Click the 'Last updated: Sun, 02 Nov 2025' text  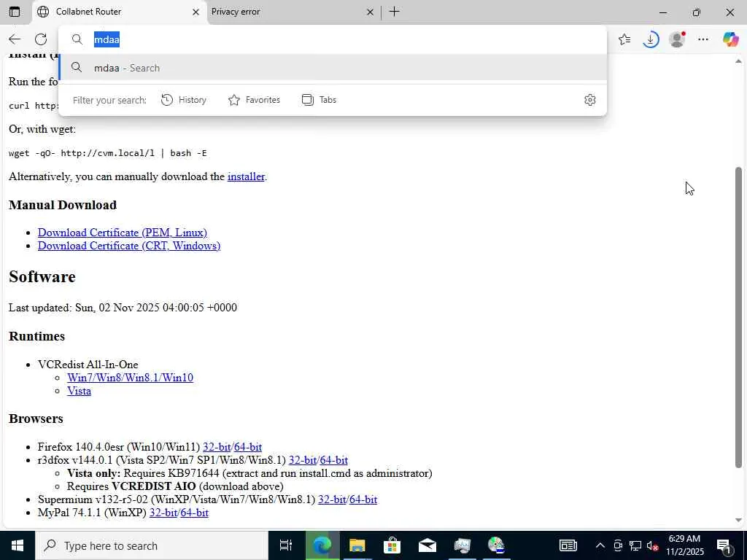click(x=123, y=308)
